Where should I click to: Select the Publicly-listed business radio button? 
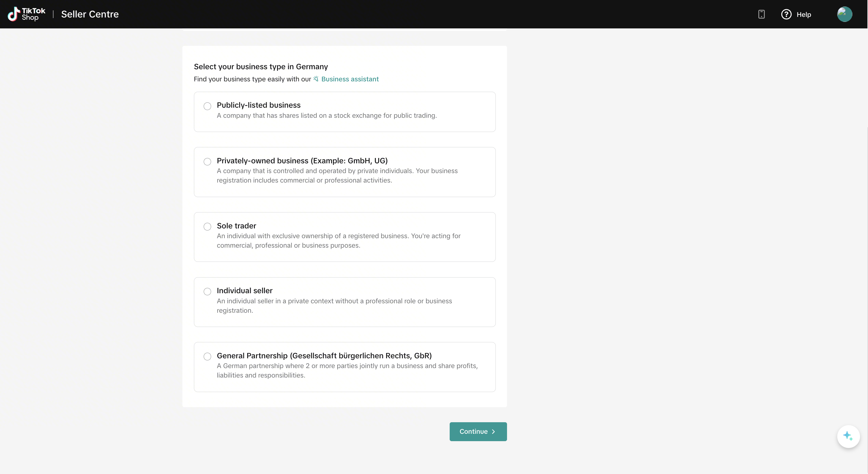coord(207,106)
